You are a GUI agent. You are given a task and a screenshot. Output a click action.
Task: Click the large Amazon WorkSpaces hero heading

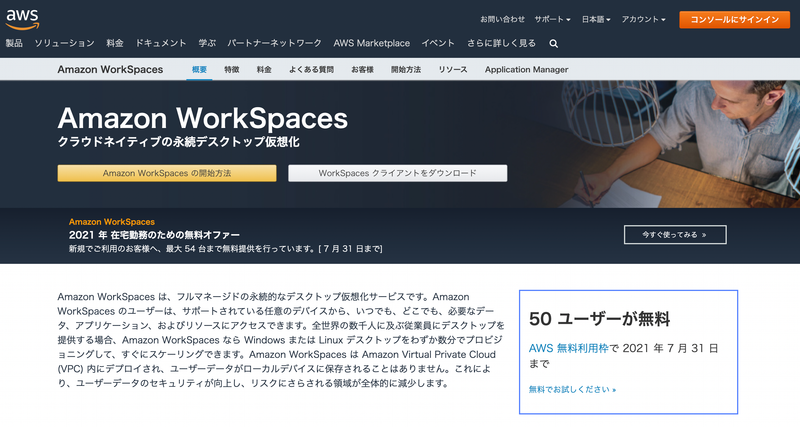tap(203, 118)
